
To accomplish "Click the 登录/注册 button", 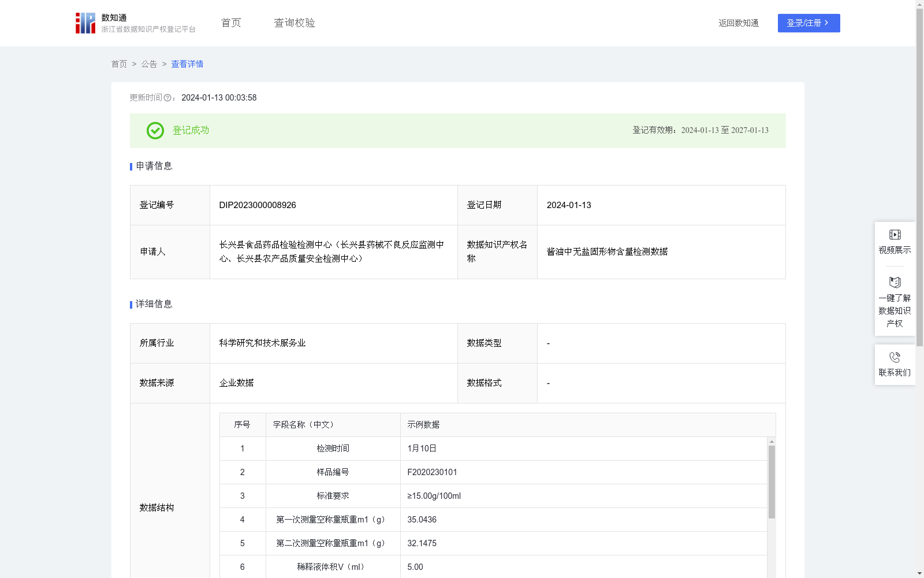I will coord(808,23).
